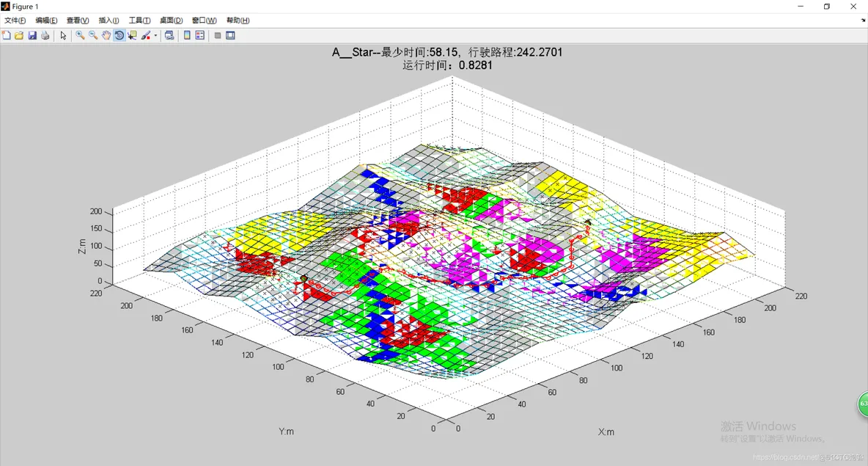Toggle the Edit Plot arrow tool
This screenshot has width=868, height=466.
[x=65, y=34]
